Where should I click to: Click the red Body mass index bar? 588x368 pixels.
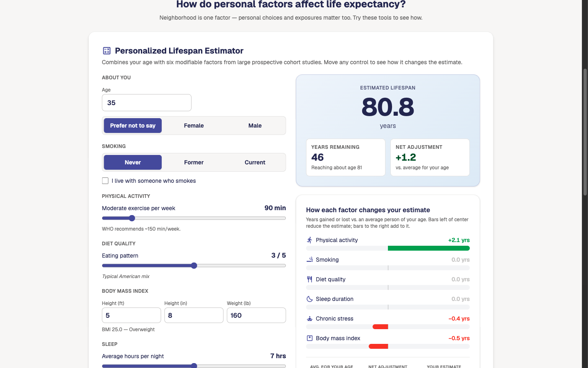(x=378, y=346)
